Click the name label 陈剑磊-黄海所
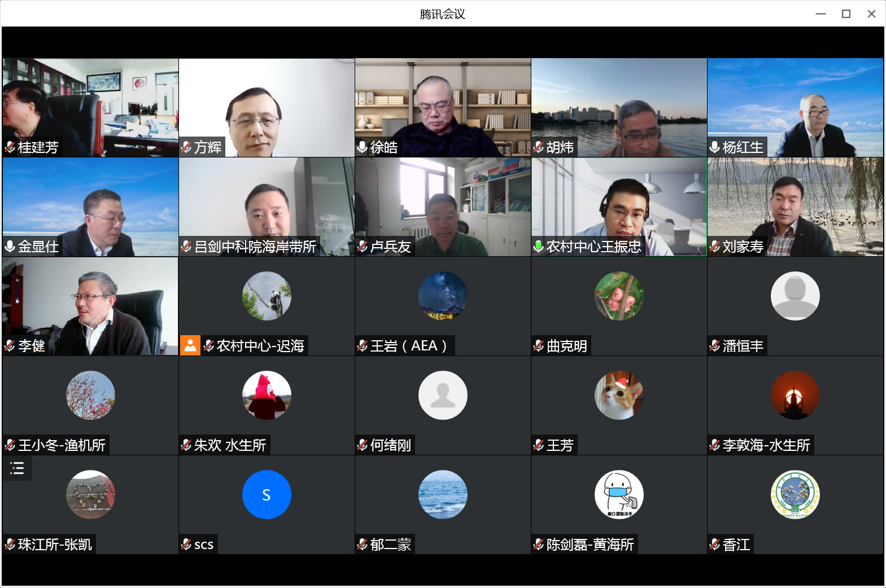The width and height of the screenshot is (886, 588). point(590,545)
